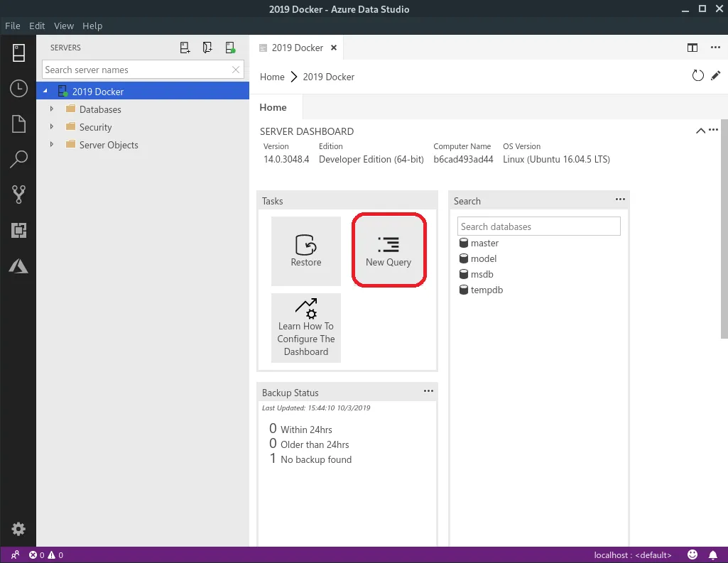Open Task History clock icon
This screenshot has height=563, width=728.
(x=18, y=88)
